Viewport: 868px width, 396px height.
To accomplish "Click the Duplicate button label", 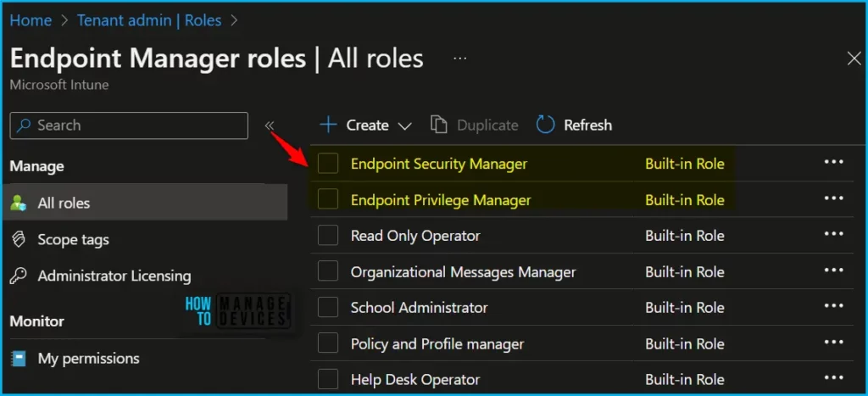I will [487, 125].
